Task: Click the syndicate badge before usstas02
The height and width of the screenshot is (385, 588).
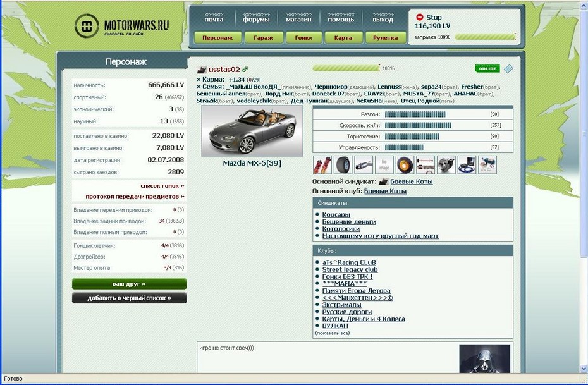Action: coord(202,70)
